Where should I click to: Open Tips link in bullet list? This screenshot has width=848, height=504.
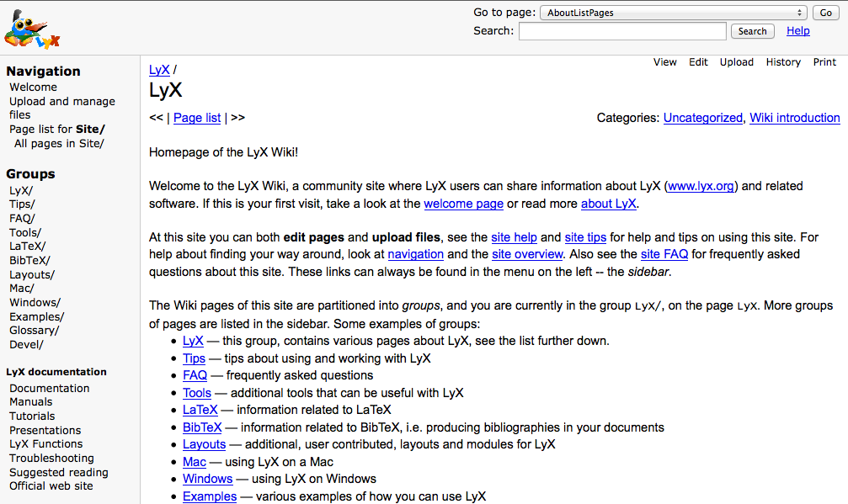pyautogui.click(x=195, y=358)
